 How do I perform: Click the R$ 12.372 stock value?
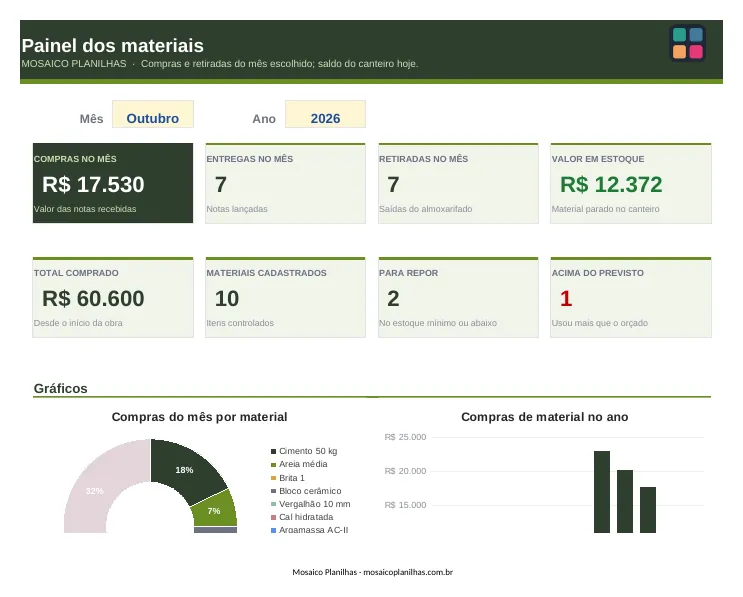(x=611, y=184)
